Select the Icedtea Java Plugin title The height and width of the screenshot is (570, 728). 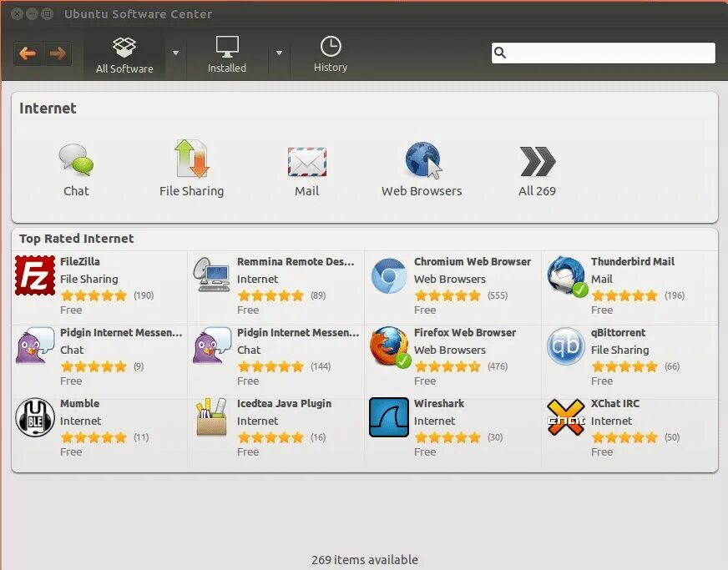[284, 404]
